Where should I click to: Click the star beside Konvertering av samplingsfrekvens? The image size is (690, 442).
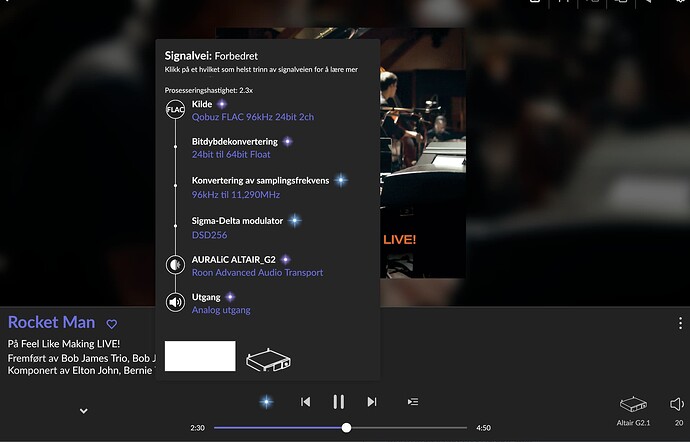(x=341, y=180)
